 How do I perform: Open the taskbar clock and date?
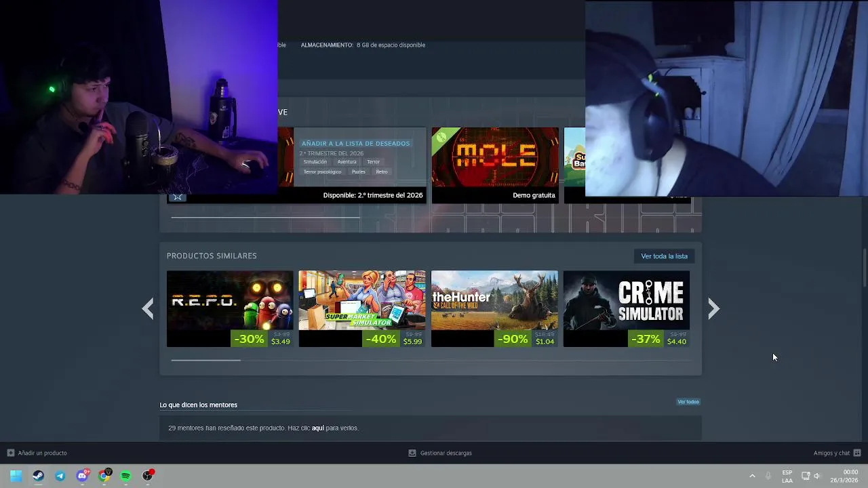click(x=844, y=476)
